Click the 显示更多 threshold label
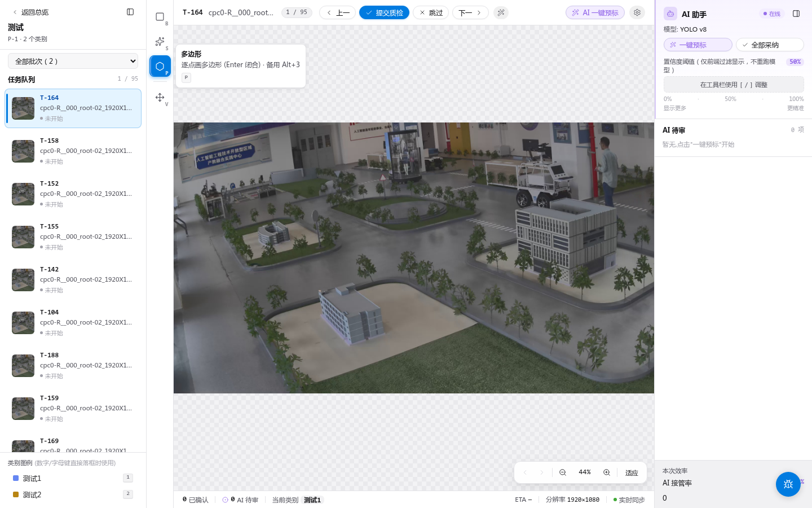This screenshot has height=508, width=812. (675, 108)
